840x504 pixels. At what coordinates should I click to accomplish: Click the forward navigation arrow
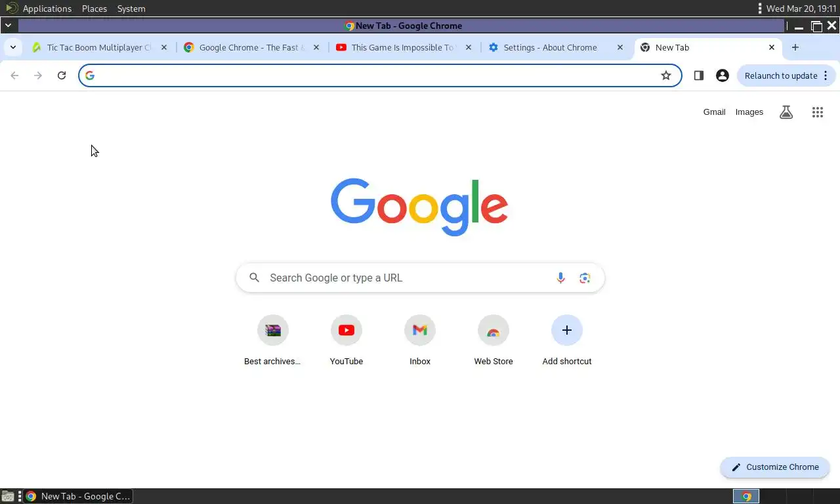click(x=38, y=75)
